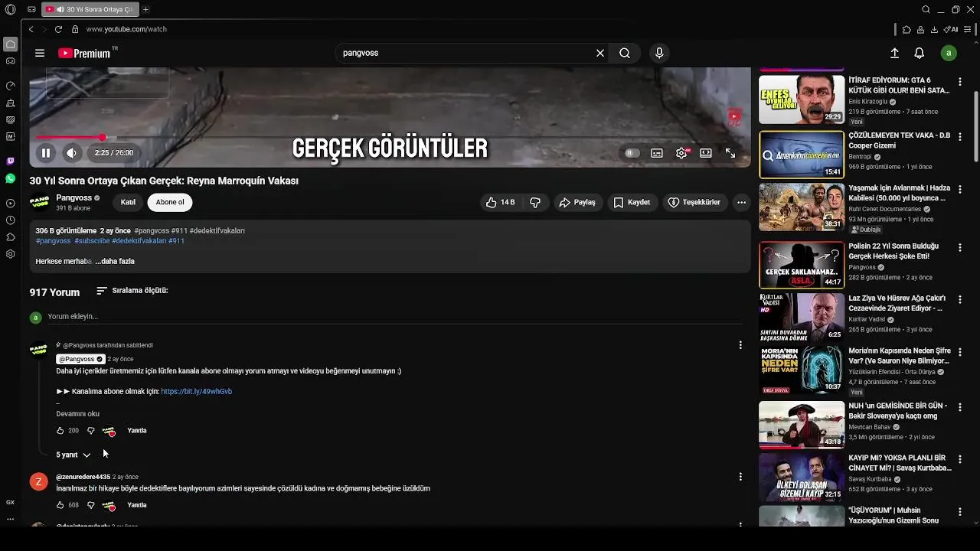Click the Paylaş share button
The width and height of the screenshot is (980, 551).
tap(577, 202)
